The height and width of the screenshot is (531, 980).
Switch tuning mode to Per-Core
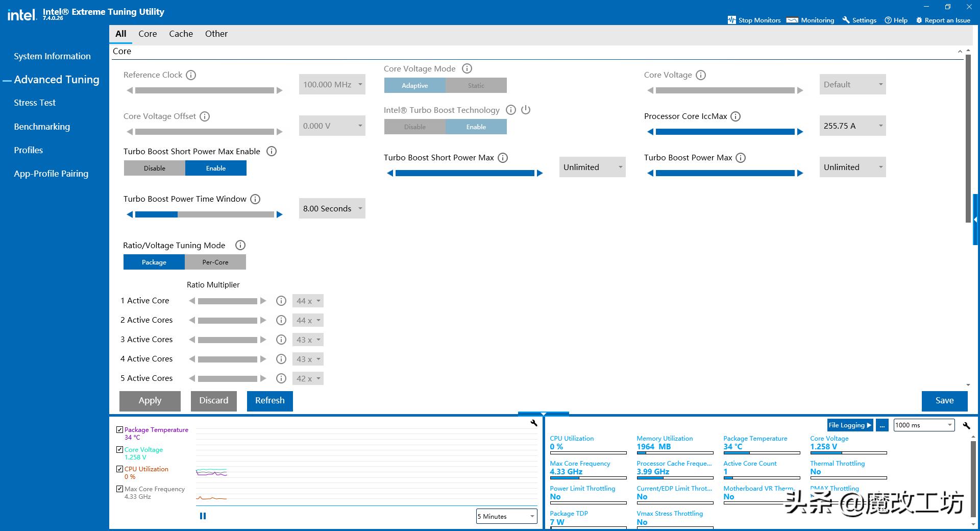215,262
